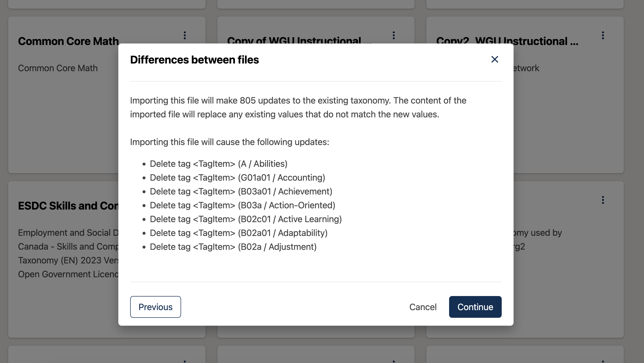The image size is (644, 363).
Task: Cancel the file import
Action: tap(422, 307)
